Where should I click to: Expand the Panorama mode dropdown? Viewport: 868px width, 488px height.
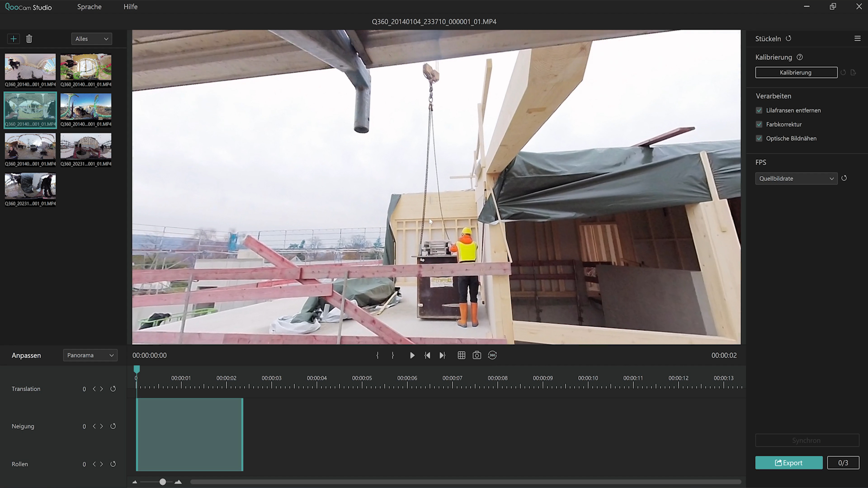click(90, 356)
